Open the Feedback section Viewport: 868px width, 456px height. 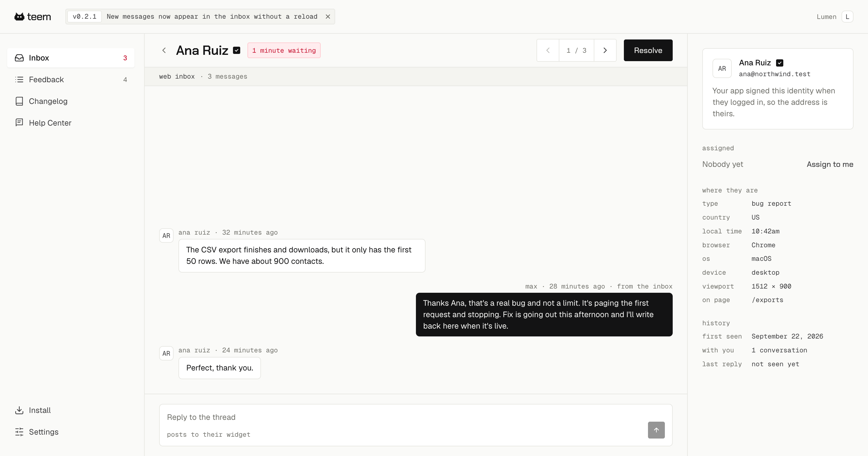pyautogui.click(x=71, y=80)
